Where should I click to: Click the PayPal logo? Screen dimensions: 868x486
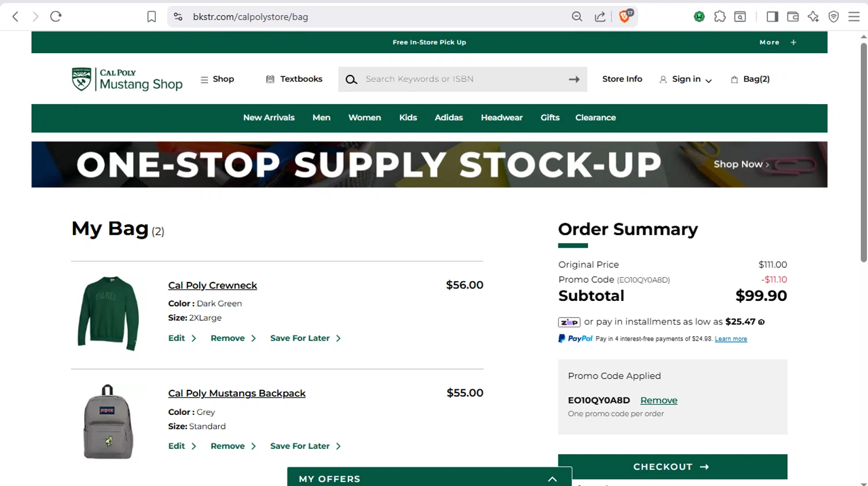point(575,338)
